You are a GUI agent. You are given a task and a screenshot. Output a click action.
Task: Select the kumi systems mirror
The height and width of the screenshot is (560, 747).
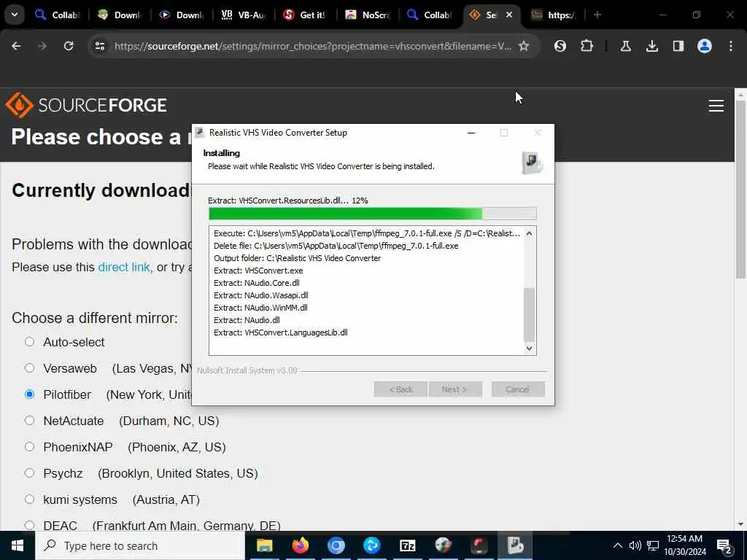29,499
